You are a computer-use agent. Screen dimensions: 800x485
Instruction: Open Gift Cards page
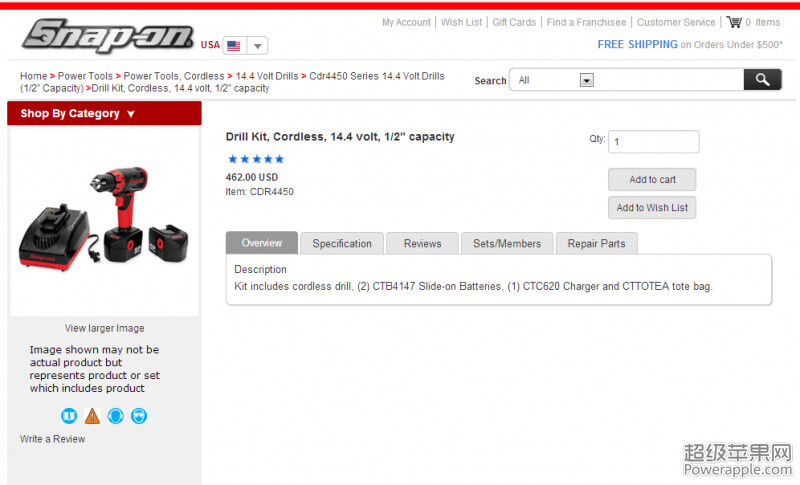(x=514, y=22)
